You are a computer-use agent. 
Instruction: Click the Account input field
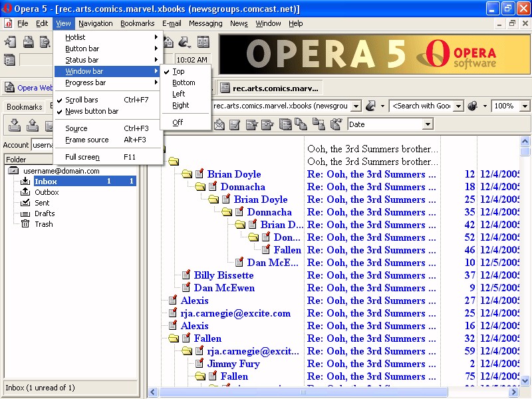click(x=42, y=145)
